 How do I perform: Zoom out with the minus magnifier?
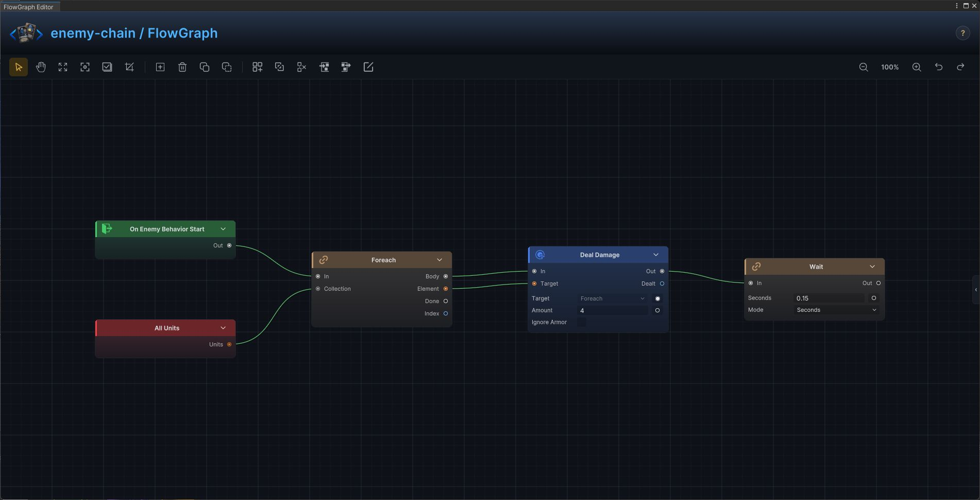(x=864, y=67)
